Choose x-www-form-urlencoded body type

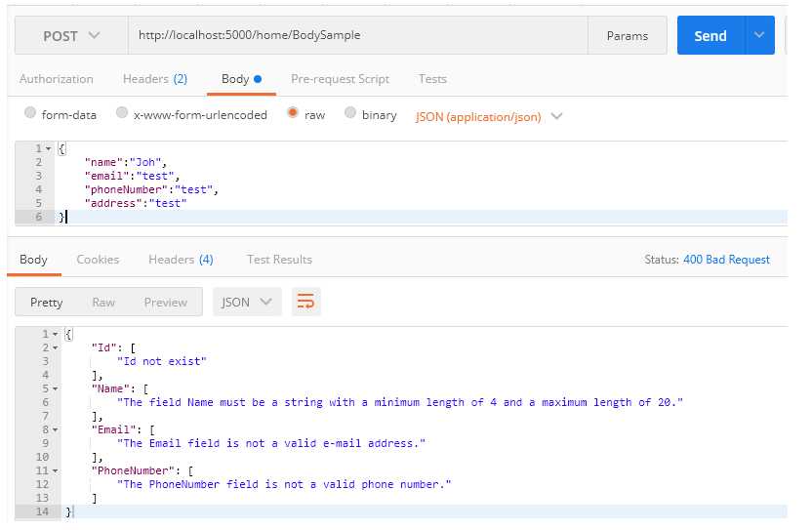pyautogui.click(x=122, y=114)
